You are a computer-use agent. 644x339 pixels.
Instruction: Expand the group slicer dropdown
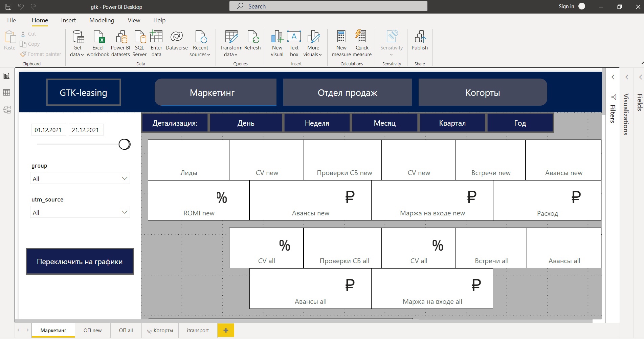tap(125, 178)
